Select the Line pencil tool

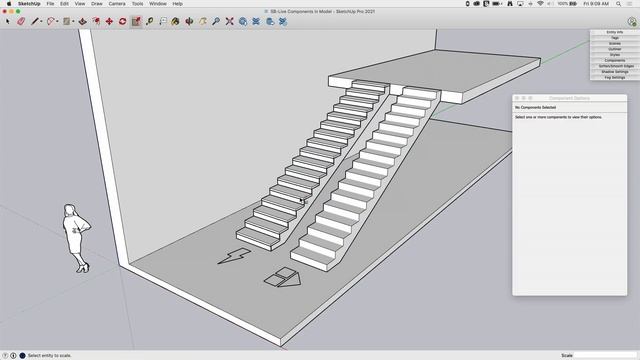[x=35, y=21]
